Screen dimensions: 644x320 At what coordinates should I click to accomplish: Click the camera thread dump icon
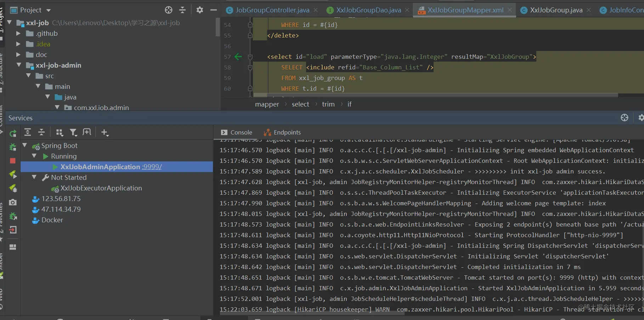[13, 202]
